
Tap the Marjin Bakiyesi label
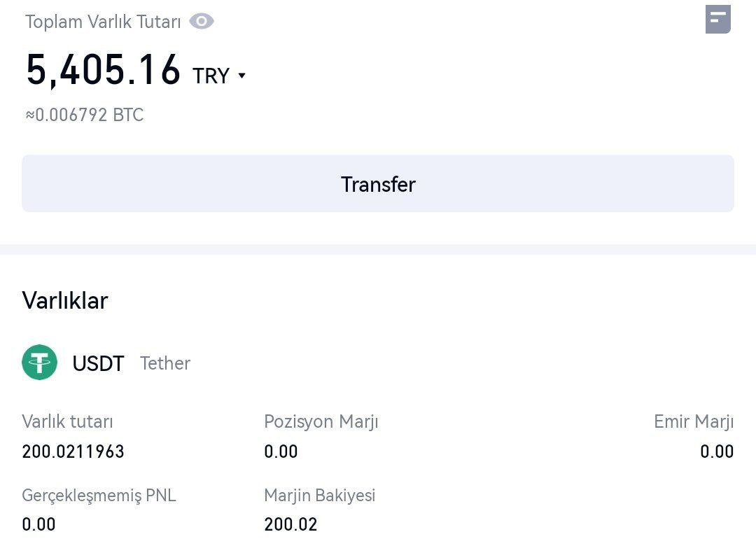coord(320,496)
